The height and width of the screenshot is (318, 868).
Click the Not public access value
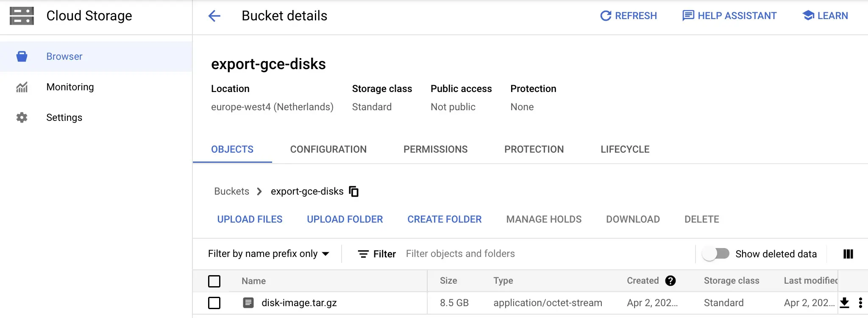453,107
